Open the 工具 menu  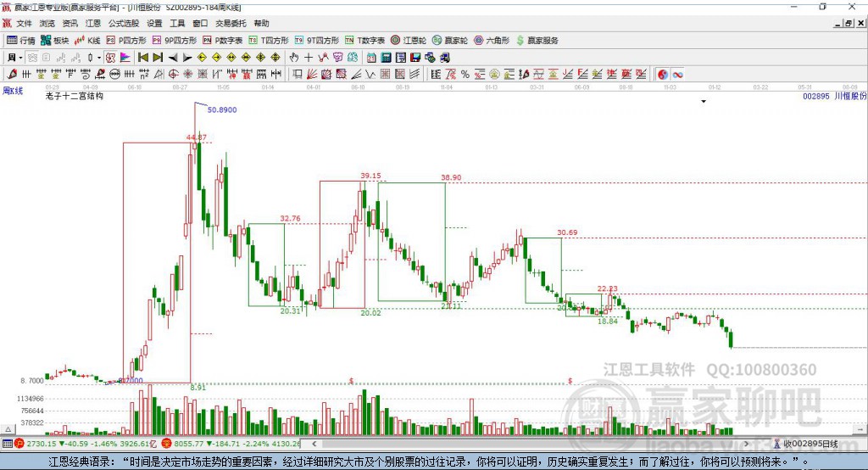(177, 23)
